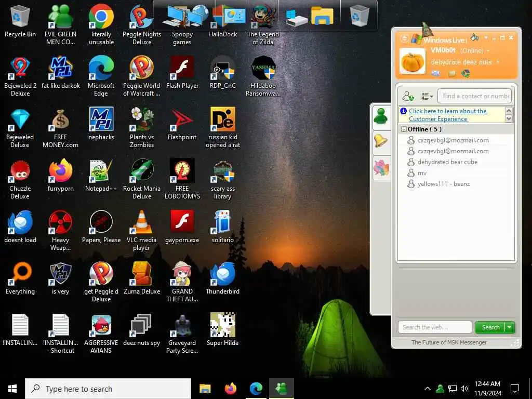This screenshot has width=532, height=399.
Task: Open the Super Hilda desktop icon
Action: pos(222,329)
